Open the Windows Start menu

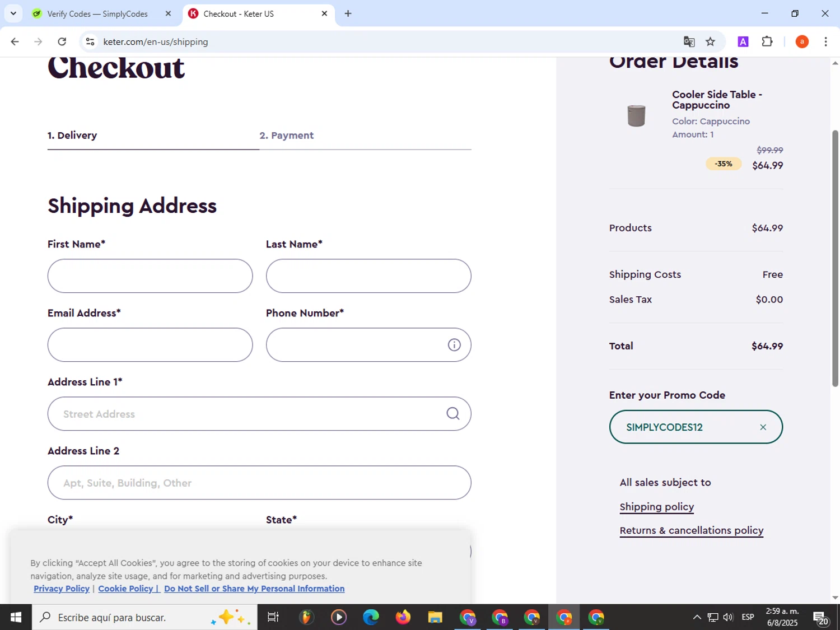16,617
